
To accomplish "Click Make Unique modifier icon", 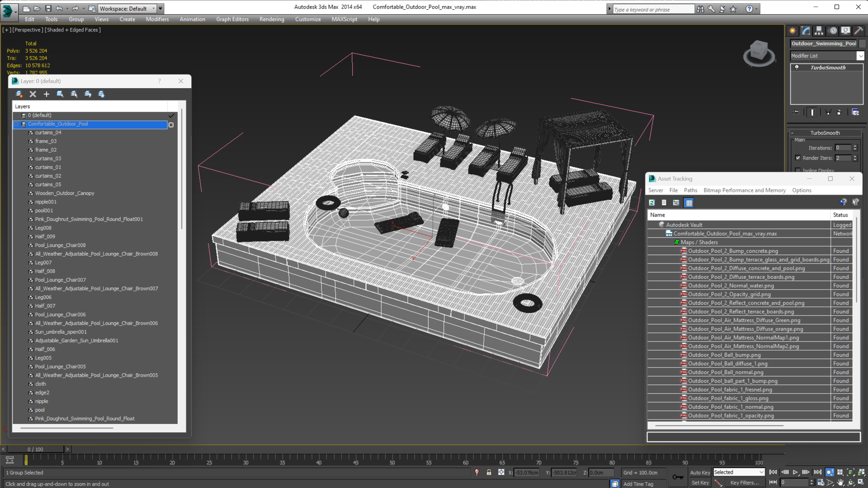I will point(828,112).
